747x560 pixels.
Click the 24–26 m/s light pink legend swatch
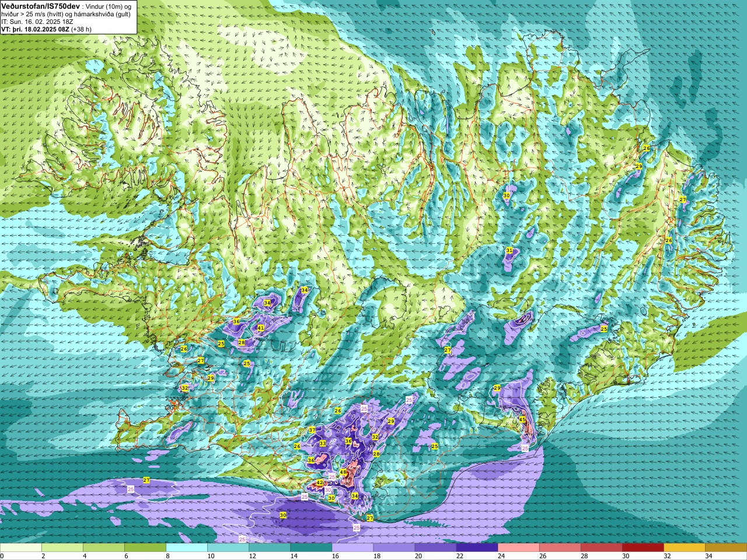518,548
